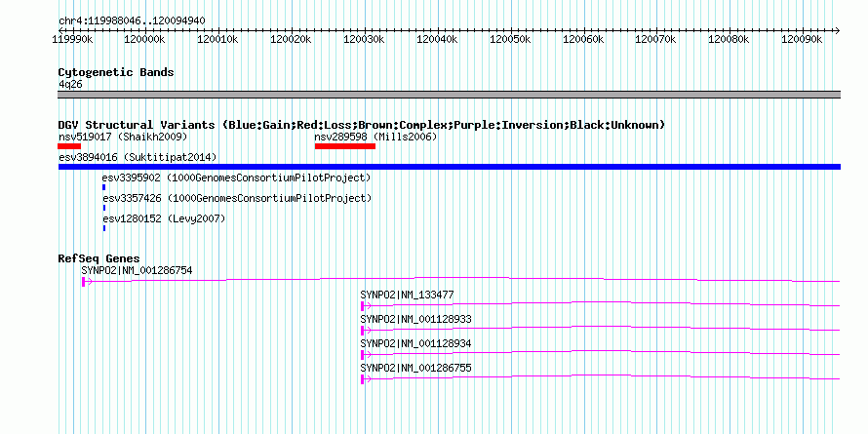The width and height of the screenshot is (868, 434).
Task: Click the small blue mark under esv3395902
Action: point(103,187)
